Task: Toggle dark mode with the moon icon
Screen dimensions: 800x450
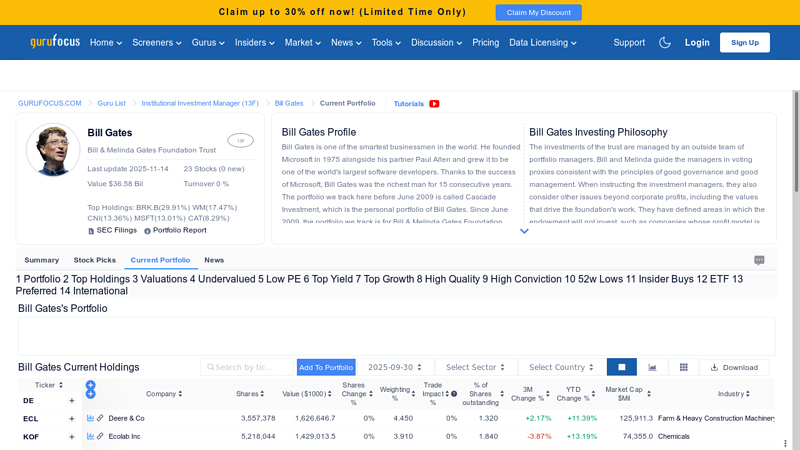Action: (x=665, y=43)
